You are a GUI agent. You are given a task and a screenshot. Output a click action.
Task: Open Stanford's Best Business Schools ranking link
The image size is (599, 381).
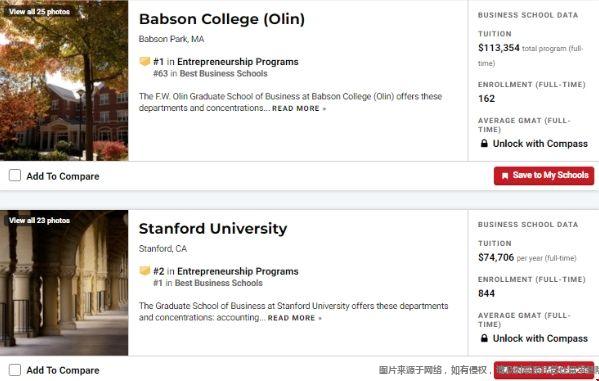219,283
